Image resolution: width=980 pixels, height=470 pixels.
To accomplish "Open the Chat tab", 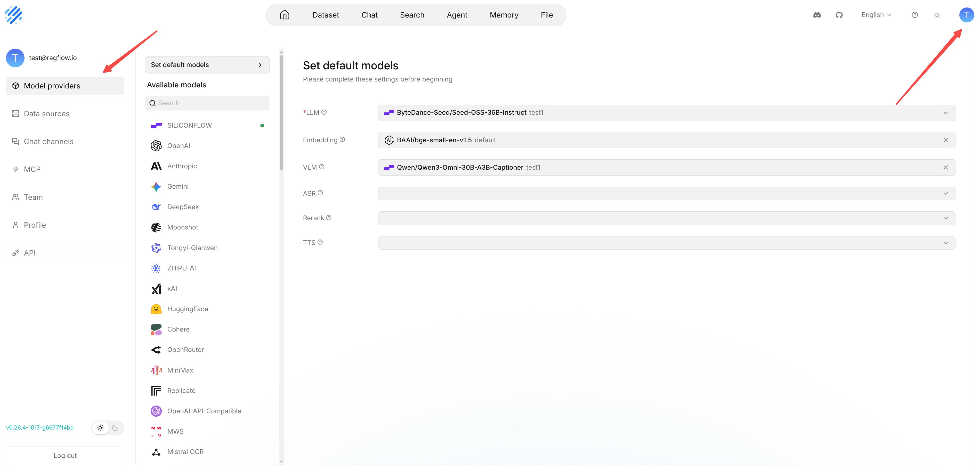I will pyautogui.click(x=369, y=15).
